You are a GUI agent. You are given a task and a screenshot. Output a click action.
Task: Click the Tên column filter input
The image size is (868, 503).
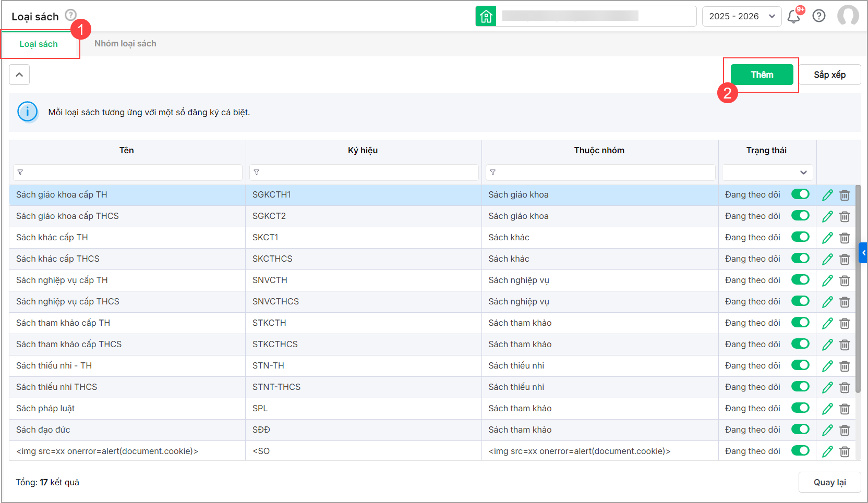click(x=128, y=173)
